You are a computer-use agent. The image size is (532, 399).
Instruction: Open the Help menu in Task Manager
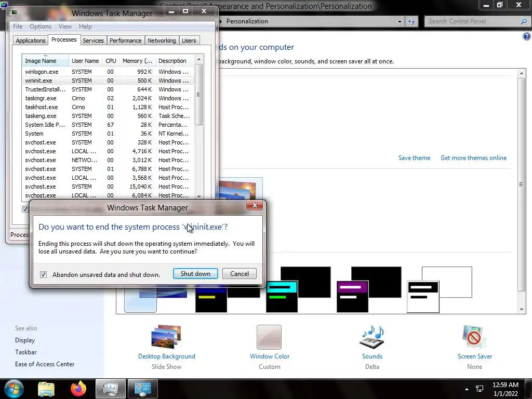85,26
